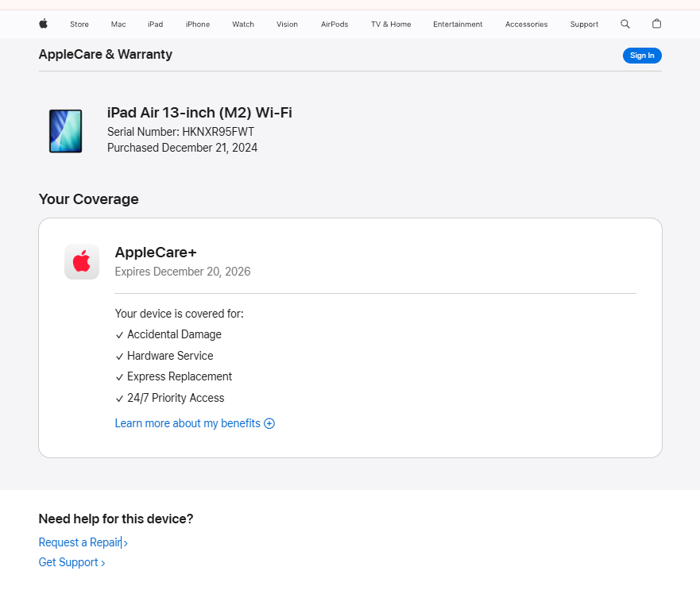The image size is (700, 594).
Task: Open the Store menu
Action: pos(79,24)
